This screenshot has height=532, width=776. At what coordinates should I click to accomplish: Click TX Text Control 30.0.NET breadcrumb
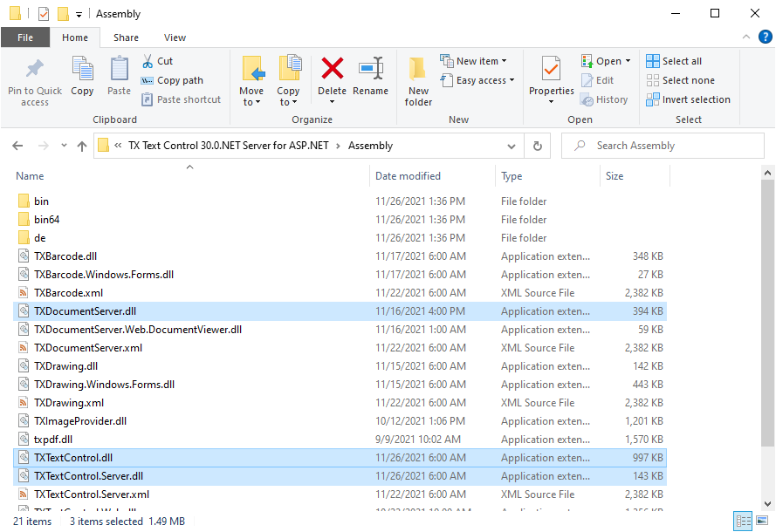228,146
